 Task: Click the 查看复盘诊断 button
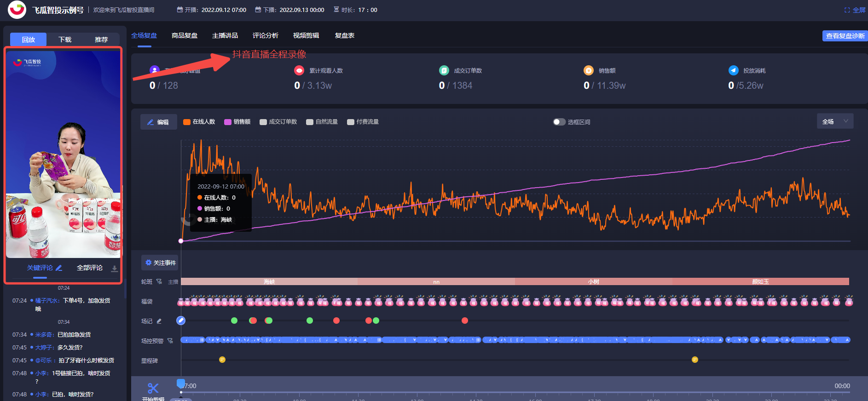[x=845, y=36]
